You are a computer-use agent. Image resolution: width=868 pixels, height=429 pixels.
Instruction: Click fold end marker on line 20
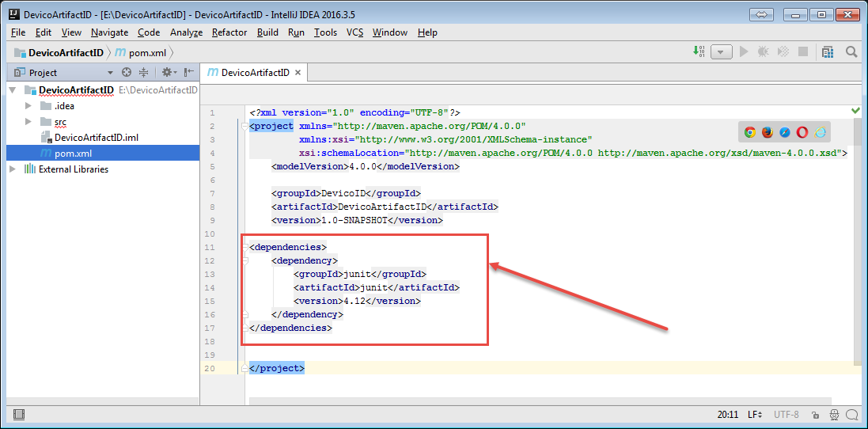(x=245, y=368)
